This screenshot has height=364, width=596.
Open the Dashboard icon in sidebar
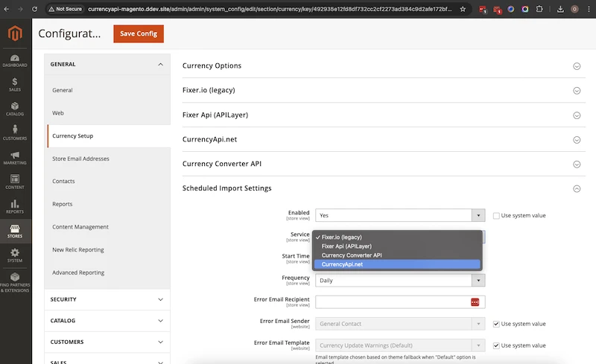coord(15,60)
